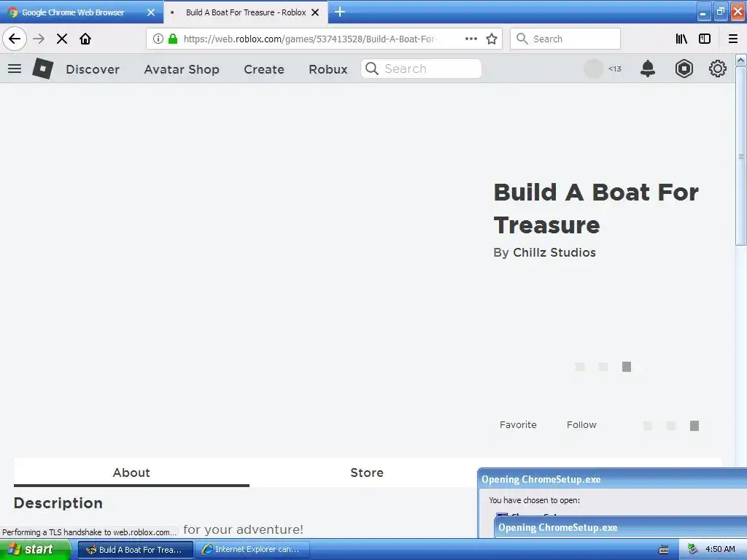Switch to the Google Chrome Web Browser tab
747x560 pixels.
(73, 12)
